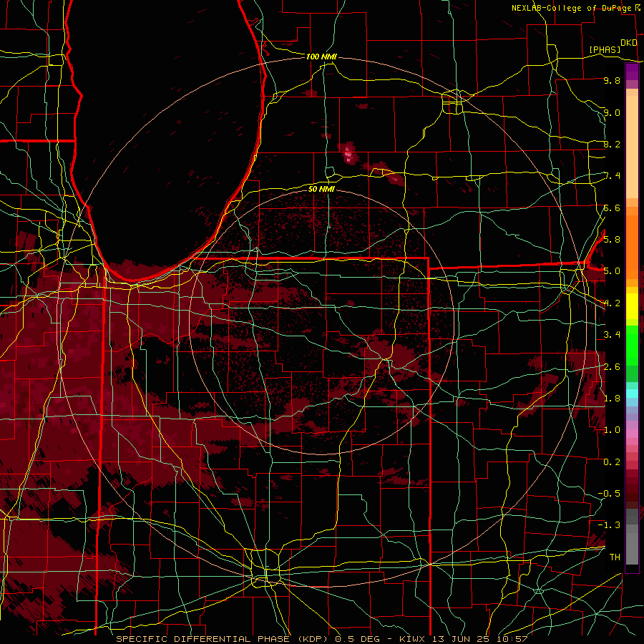Click the -0.5 value on the scale

click(x=609, y=494)
